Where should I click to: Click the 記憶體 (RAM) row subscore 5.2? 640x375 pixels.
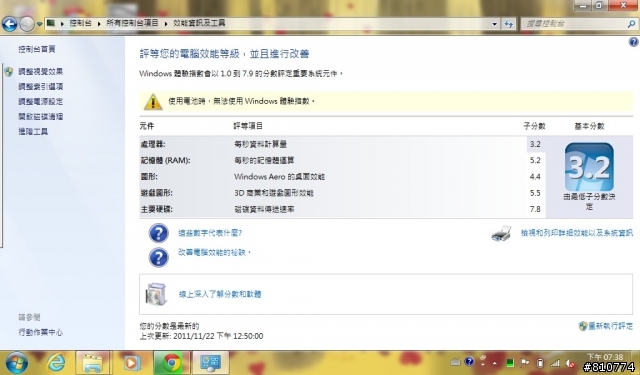pos(535,160)
